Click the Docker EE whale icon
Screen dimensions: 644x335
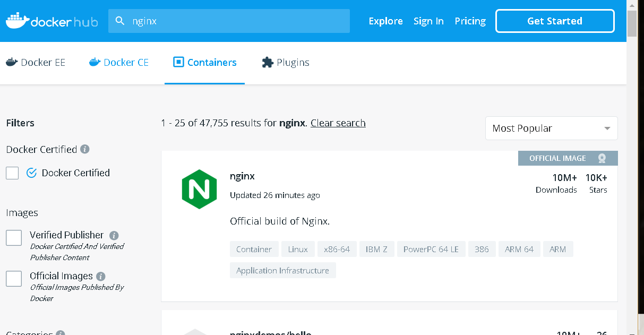pyautogui.click(x=11, y=62)
